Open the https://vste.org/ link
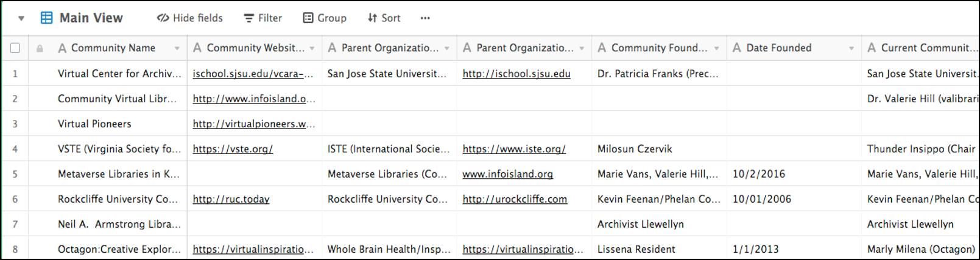This screenshot has width=980, height=260. tap(233, 149)
